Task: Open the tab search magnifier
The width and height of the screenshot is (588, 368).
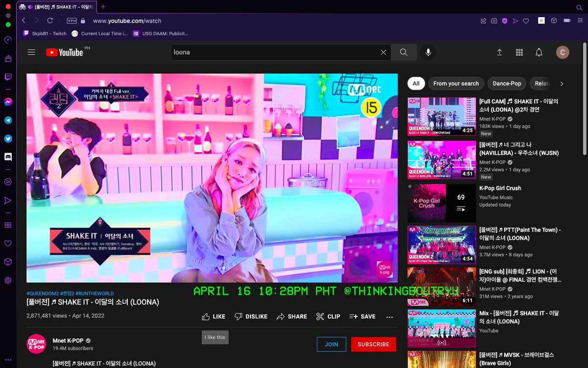Action: pyautogui.click(x=579, y=7)
